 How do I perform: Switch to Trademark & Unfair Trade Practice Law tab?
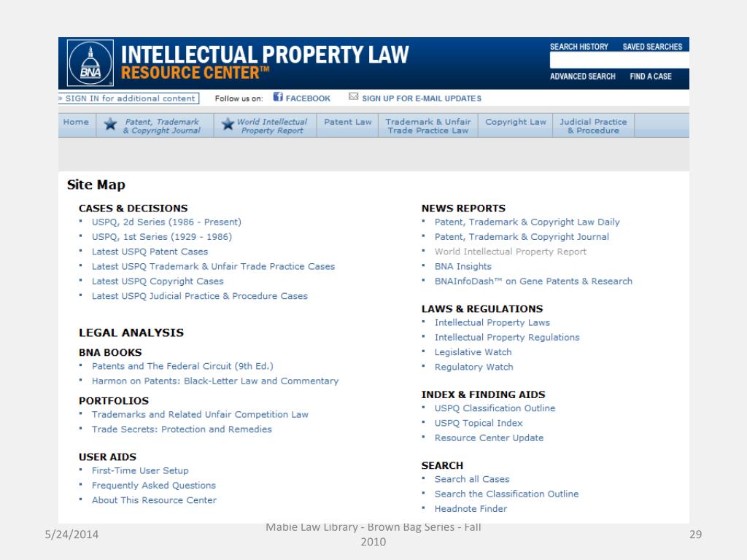427,125
